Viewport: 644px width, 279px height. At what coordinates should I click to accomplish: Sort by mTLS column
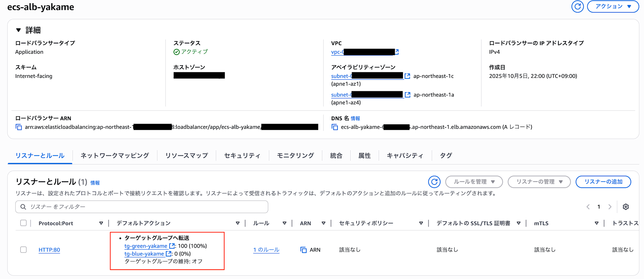[x=597, y=223]
